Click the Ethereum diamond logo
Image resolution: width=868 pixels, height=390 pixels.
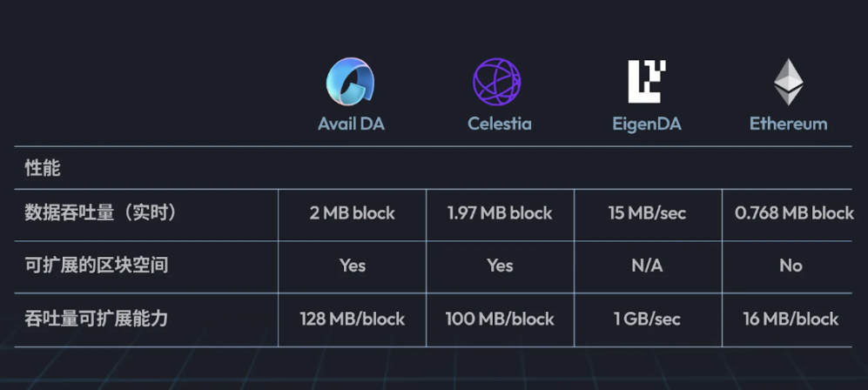788,82
